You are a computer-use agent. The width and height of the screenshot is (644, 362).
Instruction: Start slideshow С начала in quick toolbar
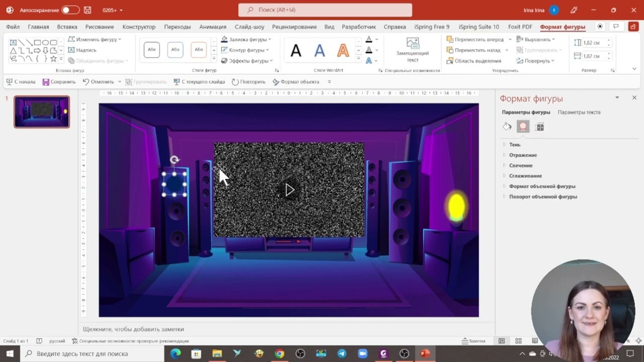click(x=21, y=81)
